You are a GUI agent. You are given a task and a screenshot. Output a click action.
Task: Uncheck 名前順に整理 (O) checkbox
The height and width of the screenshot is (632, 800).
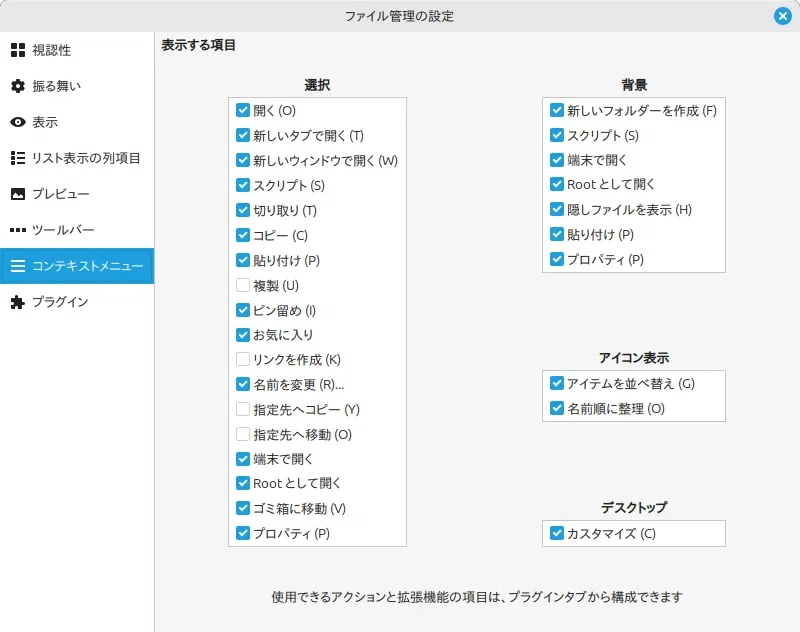557,408
